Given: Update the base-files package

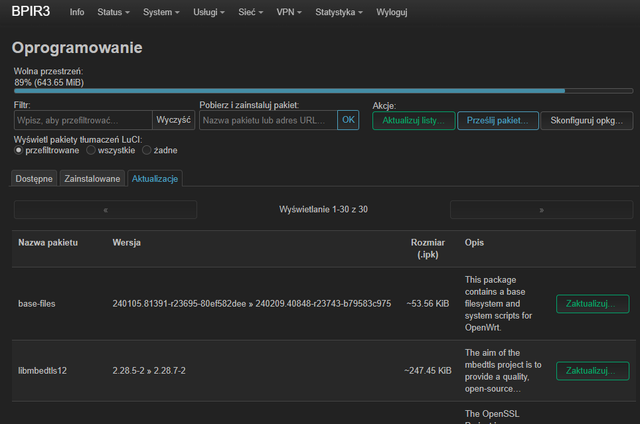Looking at the screenshot, I should click(592, 304).
